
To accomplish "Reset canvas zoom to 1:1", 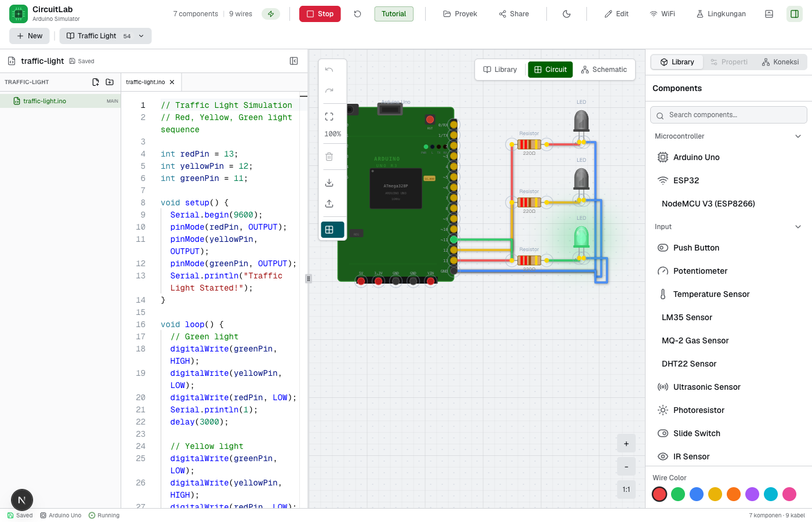I will (626, 490).
